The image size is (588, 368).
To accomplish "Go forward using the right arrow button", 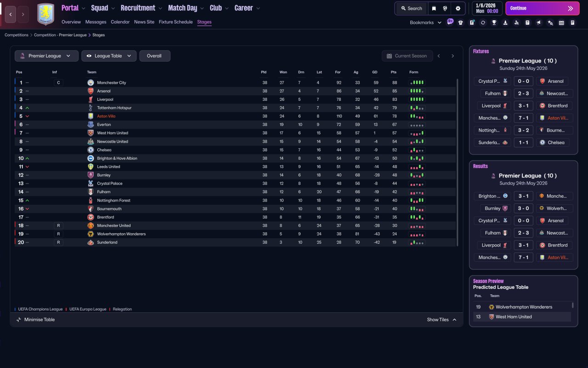I will (x=23, y=14).
